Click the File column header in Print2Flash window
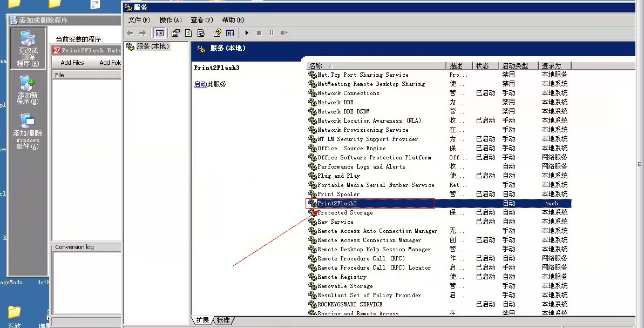The image size is (644, 328). [86, 75]
